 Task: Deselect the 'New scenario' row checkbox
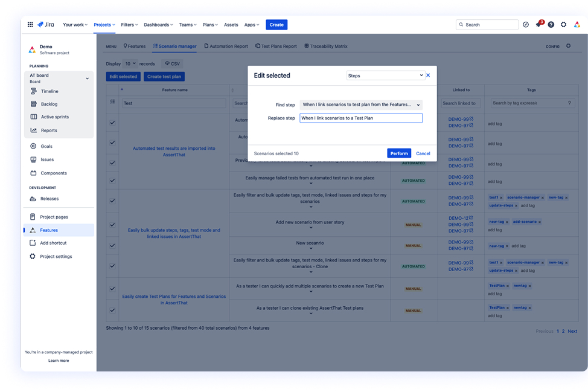(x=113, y=245)
